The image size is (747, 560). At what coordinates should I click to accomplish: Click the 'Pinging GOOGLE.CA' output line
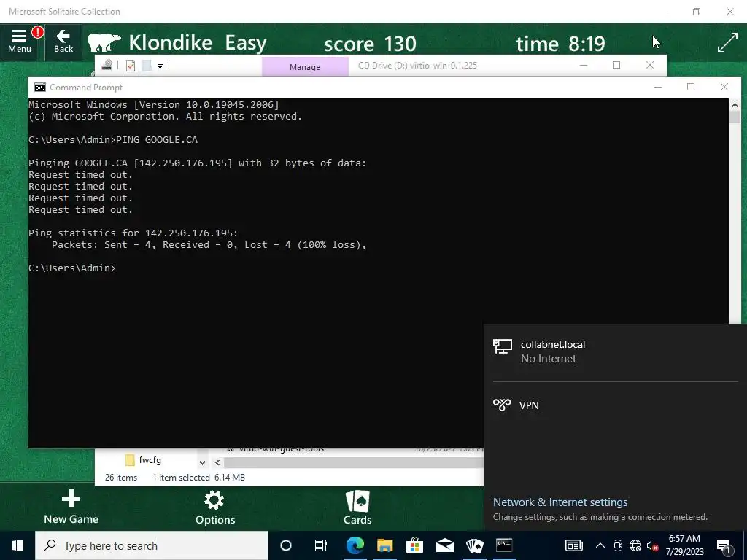tap(197, 163)
